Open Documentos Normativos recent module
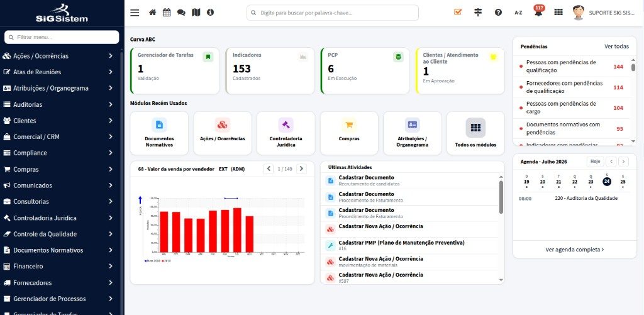Image resolution: width=644 pixels, height=315 pixels. 159,133
